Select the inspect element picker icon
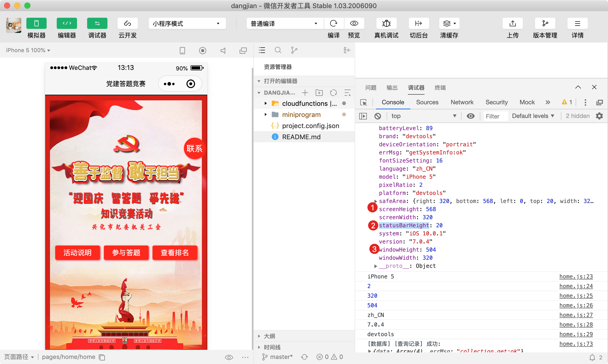This screenshot has width=608, height=364. pos(364,103)
